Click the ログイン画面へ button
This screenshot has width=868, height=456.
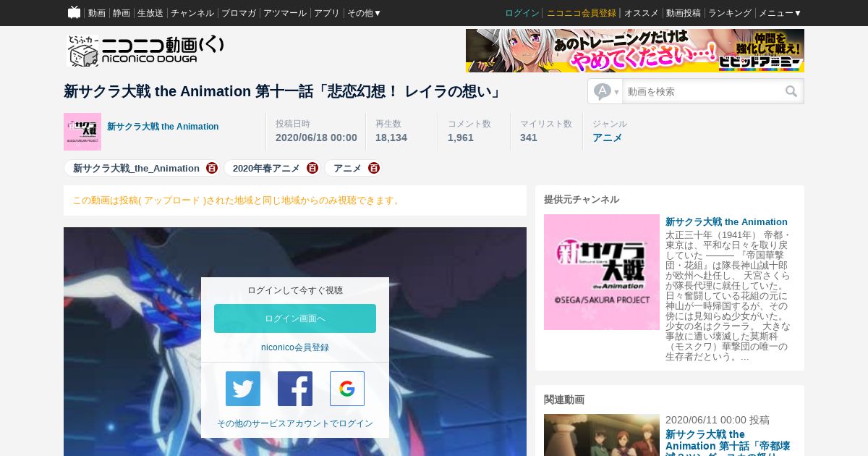295,318
